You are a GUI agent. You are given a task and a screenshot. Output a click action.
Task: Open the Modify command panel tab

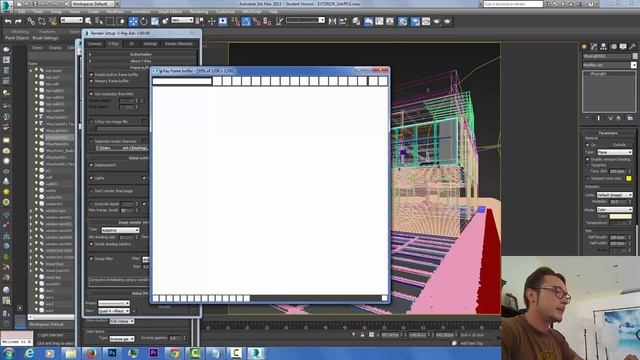594,47
